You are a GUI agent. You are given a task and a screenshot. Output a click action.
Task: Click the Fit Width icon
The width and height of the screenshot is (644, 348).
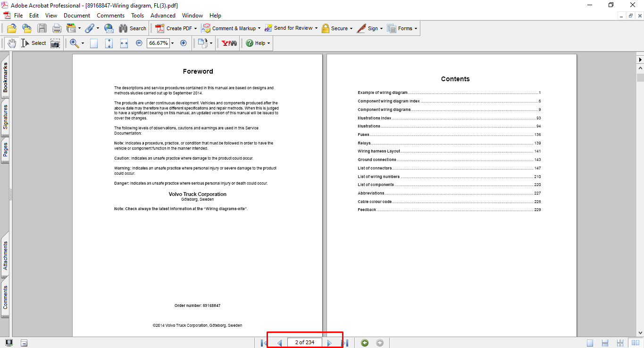[124, 43]
